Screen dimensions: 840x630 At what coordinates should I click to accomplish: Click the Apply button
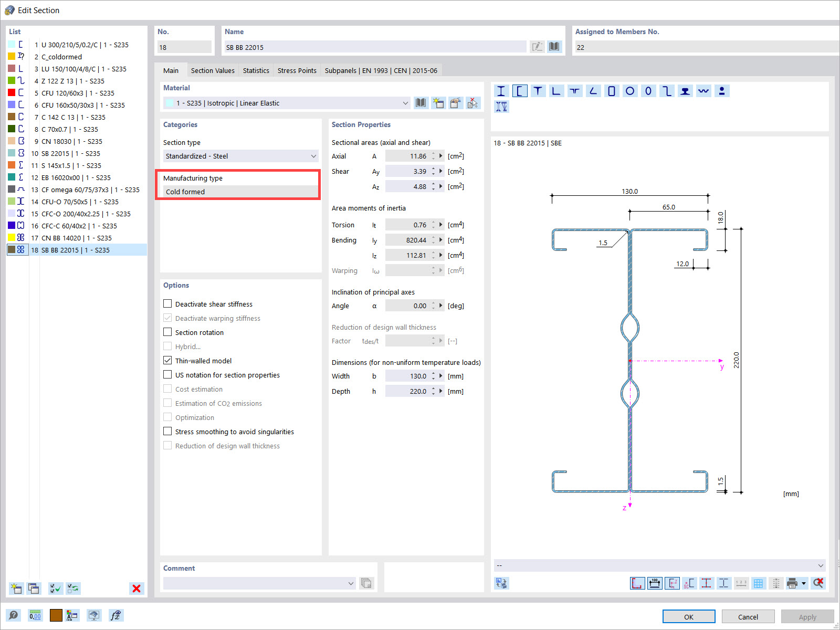[x=807, y=616]
